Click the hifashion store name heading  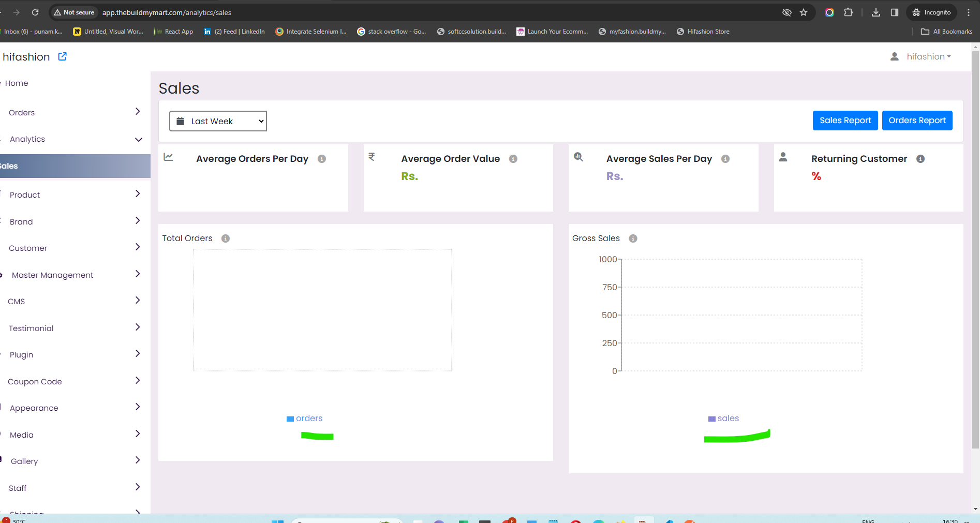tap(26, 57)
